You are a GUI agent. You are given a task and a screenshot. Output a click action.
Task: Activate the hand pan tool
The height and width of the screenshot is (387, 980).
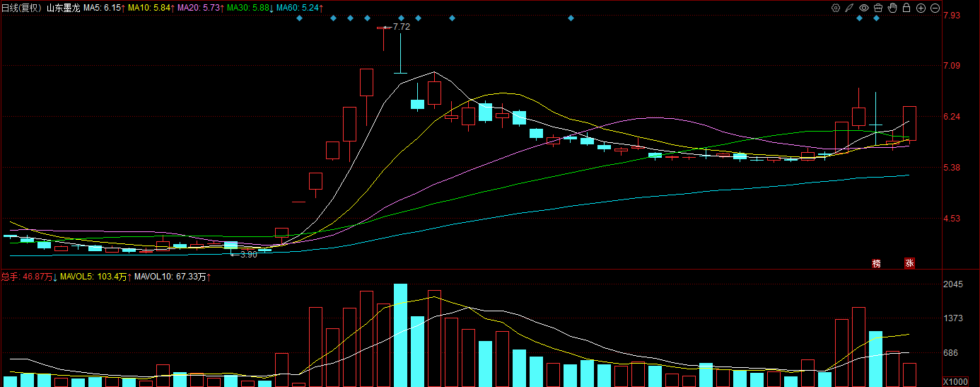[x=892, y=8]
